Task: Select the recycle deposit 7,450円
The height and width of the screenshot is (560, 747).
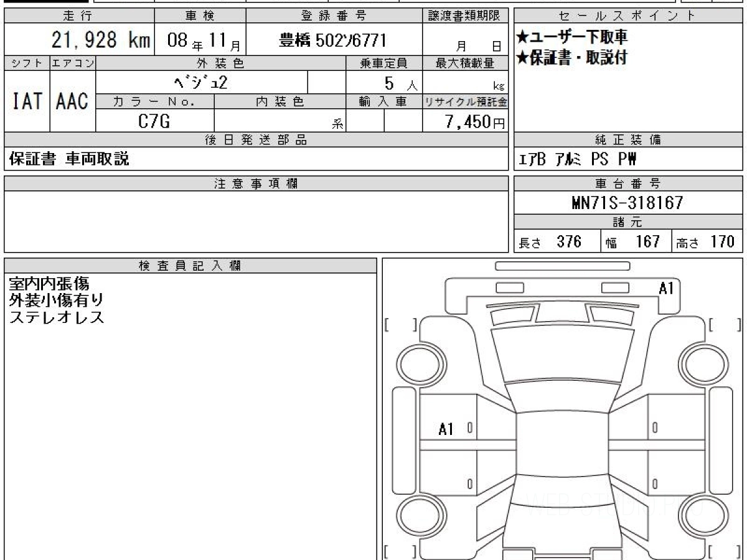Action: click(x=474, y=122)
